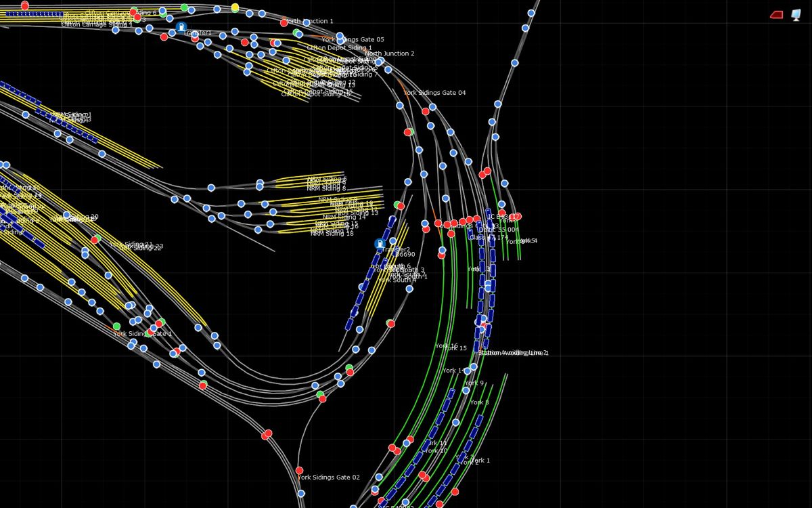Click the yellow signal dot at the top edge
The image size is (812, 508).
(235, 7)
